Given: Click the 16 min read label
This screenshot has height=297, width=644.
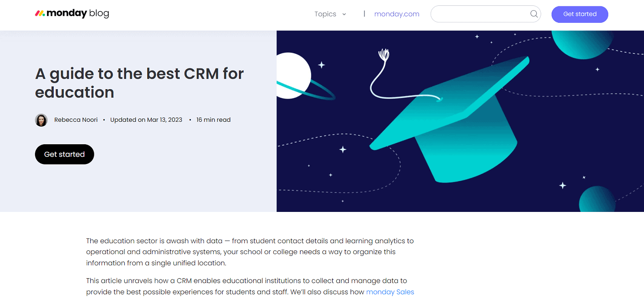Looking at the screenshot, I should [213, 120].
